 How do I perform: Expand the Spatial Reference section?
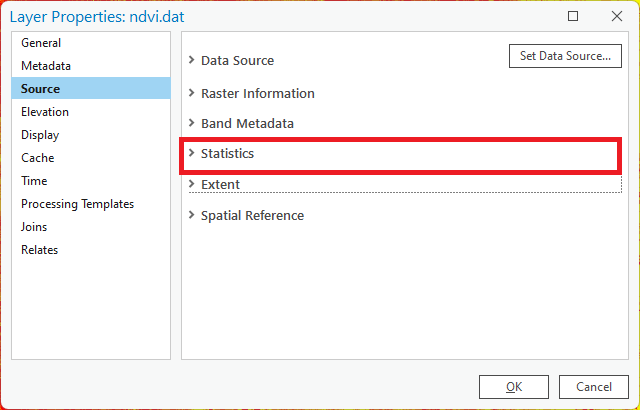click(x=191, y=215)
